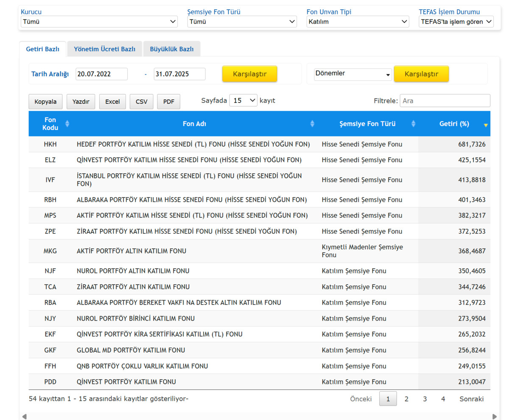Go to page 3
The width and height of the screenshot is (509, 420).
click(425, 399)
